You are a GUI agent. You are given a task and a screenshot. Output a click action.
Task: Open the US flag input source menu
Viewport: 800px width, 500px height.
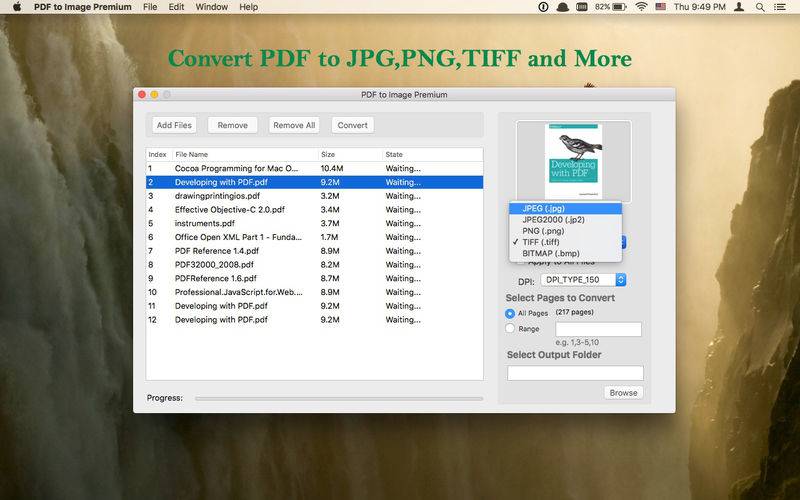[x=661, y=7]
